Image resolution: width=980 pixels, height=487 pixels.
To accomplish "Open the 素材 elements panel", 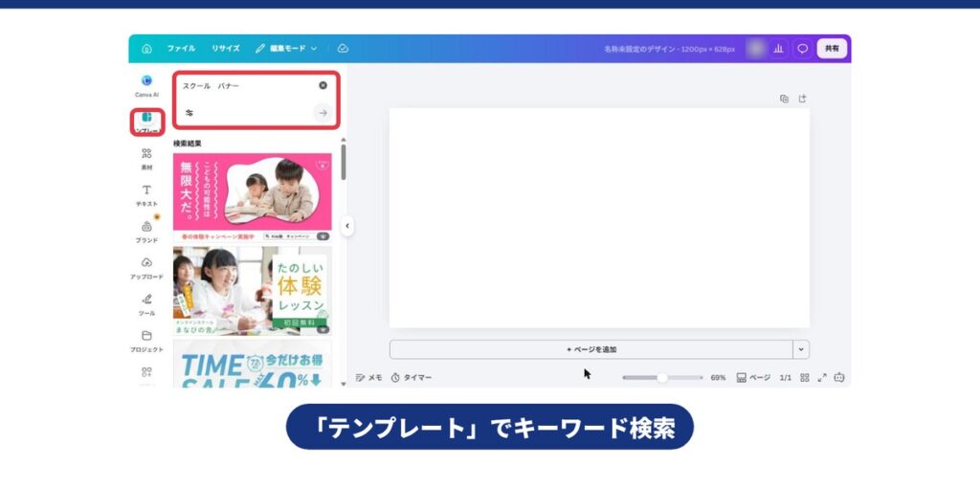I will tap(146, 159).
